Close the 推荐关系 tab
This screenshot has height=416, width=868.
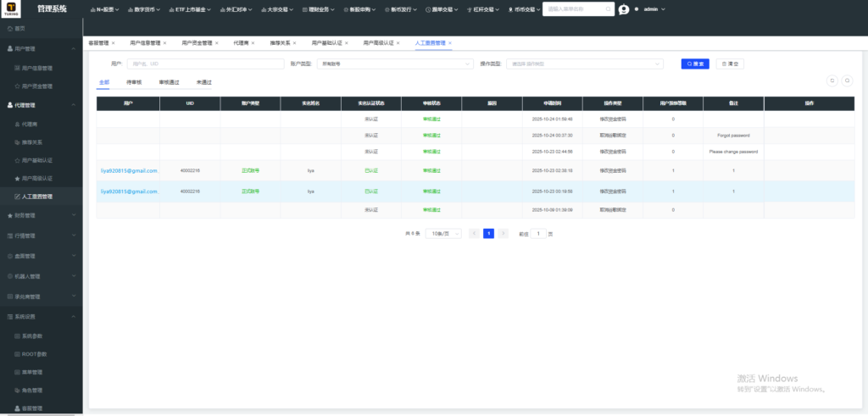coord(294,42)
